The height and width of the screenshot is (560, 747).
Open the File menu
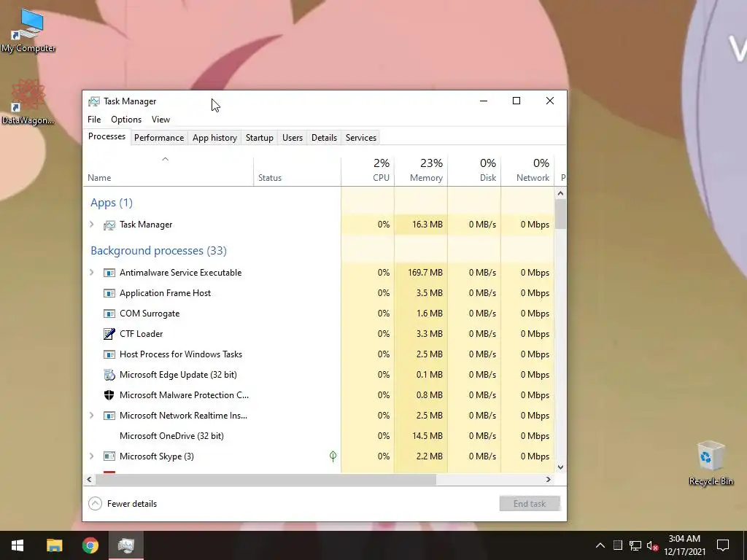coord(94,120)
